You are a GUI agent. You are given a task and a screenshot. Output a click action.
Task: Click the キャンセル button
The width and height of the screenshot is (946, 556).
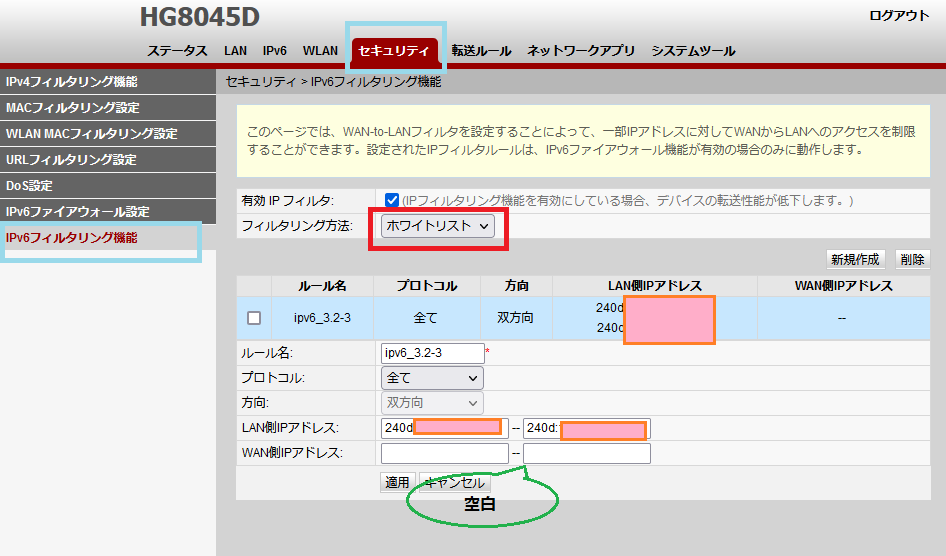click(455, 482)
